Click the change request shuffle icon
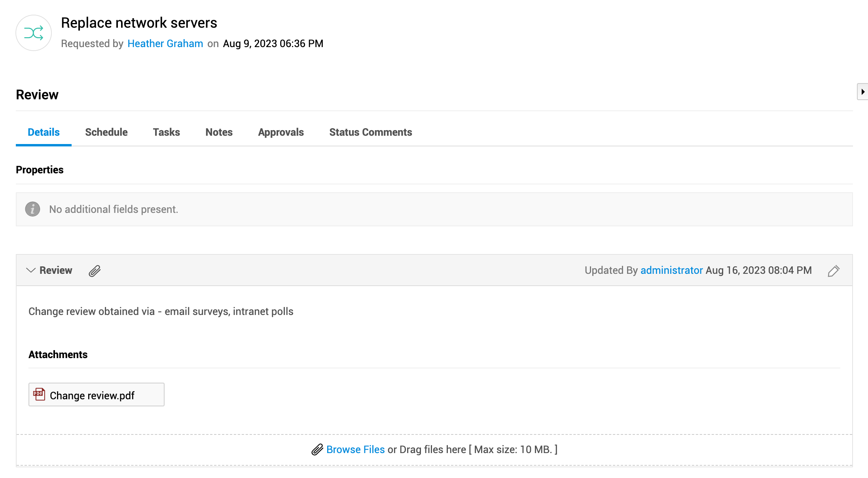 click(x=34, y=33)
